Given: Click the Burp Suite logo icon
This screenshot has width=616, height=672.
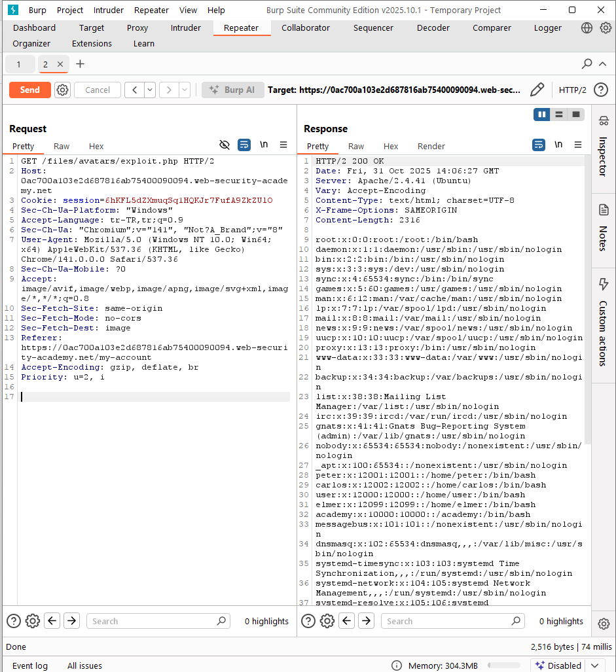Looking at the screenshot, I should (13, 10).
